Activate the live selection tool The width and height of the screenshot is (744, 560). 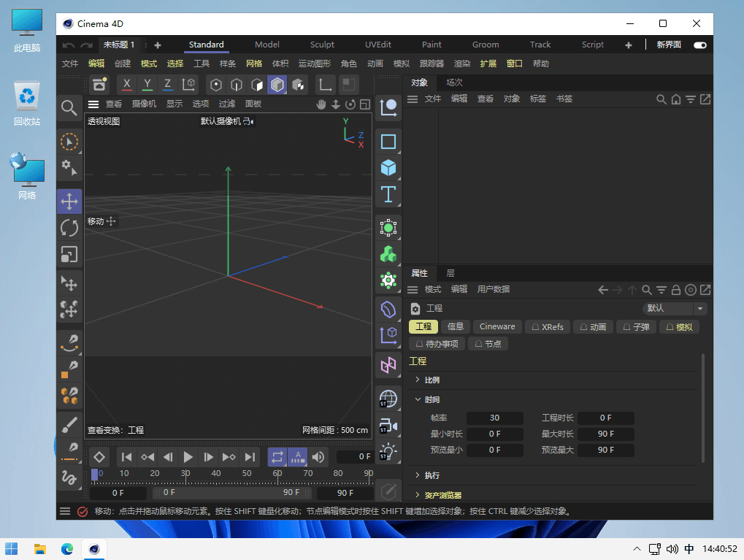tap(69, 142)
